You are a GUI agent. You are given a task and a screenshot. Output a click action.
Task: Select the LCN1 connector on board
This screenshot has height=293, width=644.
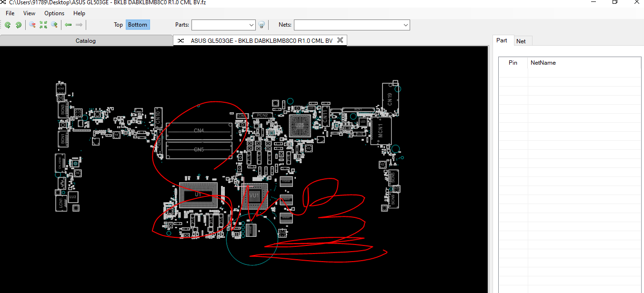[x=61, y=202]
